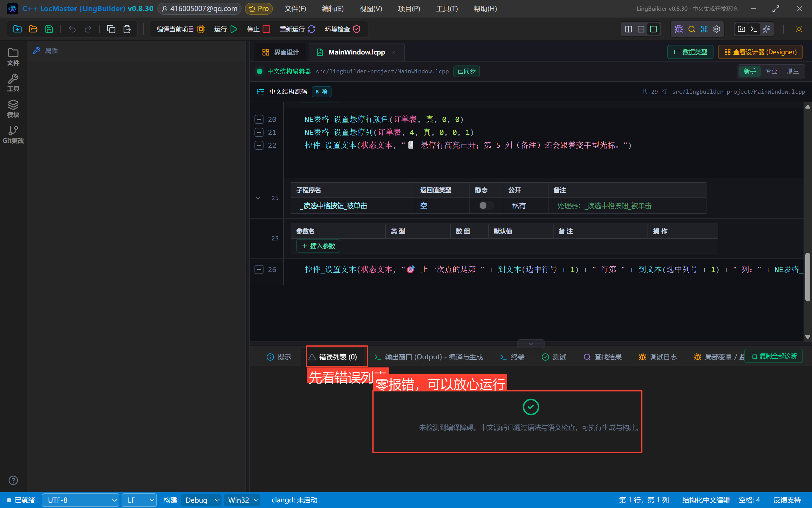812x508 pixels.
Task: Save file with the green disk icon
Action: pos(49,29)
